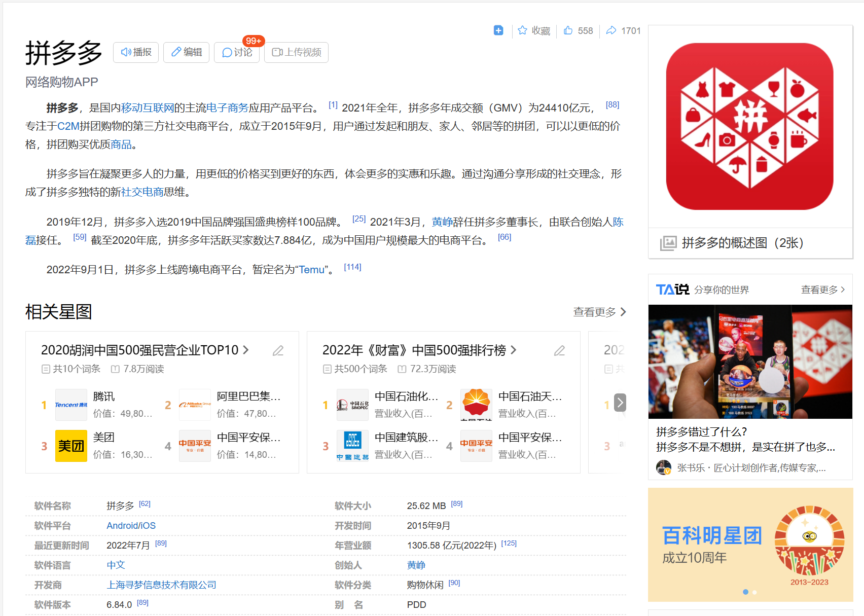This screenshot has width=864, height=616.
Task: Click the edit pencil on 2020胡润 card
Action: [x=278, y=350]
